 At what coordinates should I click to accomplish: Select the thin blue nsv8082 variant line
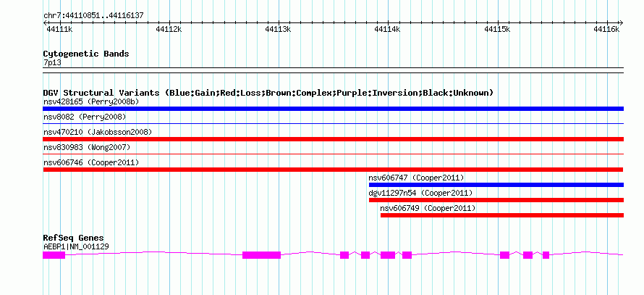pos(333,123)
